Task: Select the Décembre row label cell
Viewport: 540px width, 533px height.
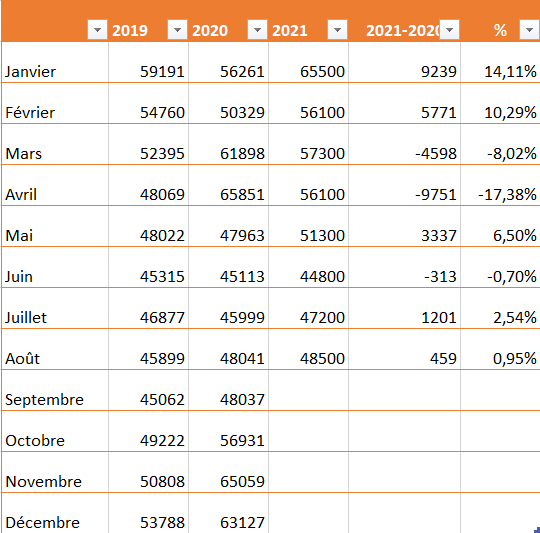Action: click(55, 513)
